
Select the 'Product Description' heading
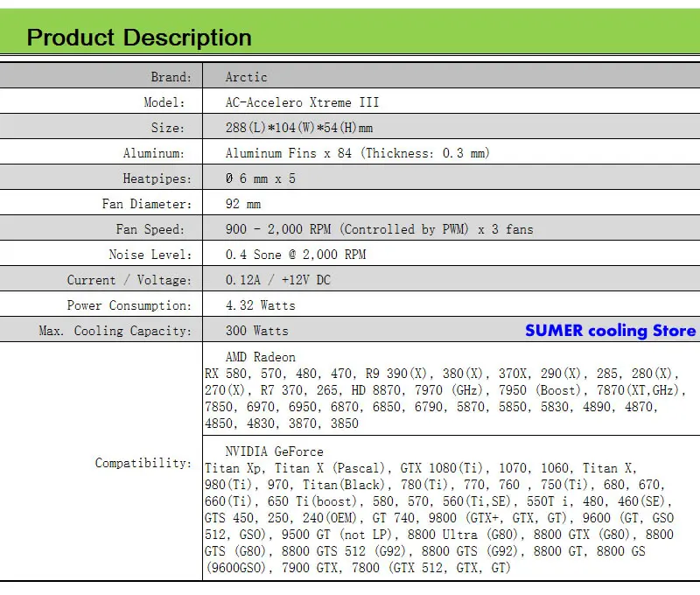tap(139, 38)
